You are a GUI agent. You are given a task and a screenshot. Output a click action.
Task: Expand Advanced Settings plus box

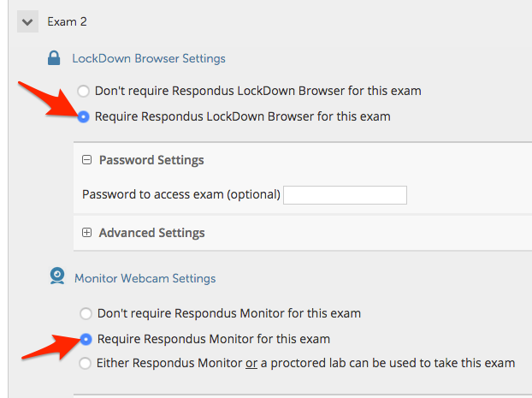coord(87,232)
